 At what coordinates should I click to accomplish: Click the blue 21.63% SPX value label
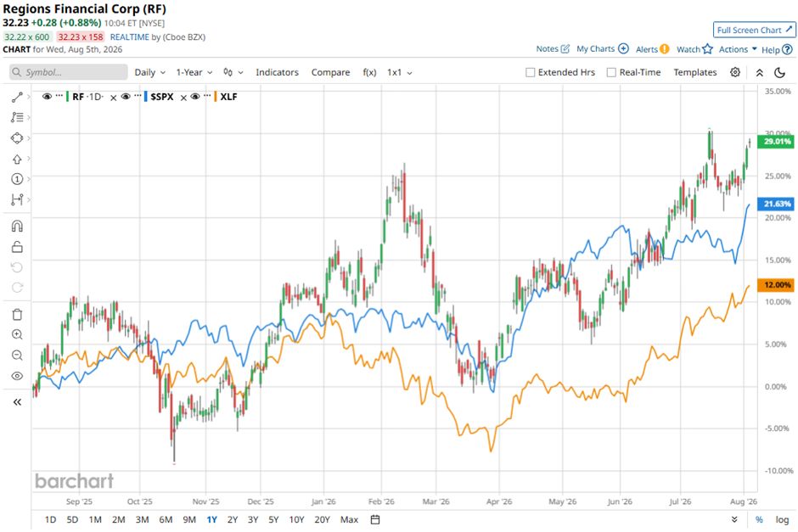(x=776, y=204)
